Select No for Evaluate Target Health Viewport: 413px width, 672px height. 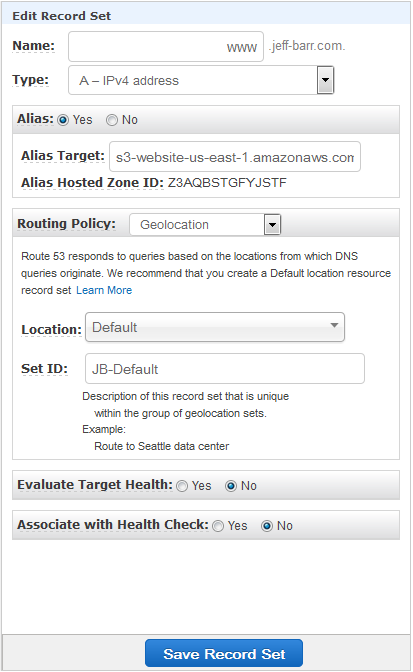[x=231, y=486]
